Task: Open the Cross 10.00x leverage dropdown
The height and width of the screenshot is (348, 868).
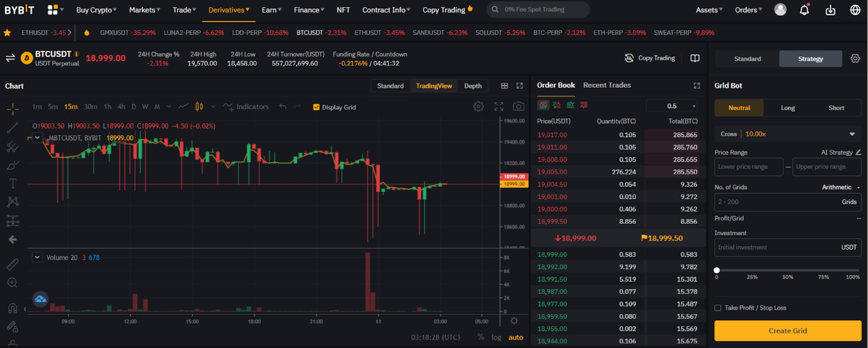Action: click(x=852, y=134)
